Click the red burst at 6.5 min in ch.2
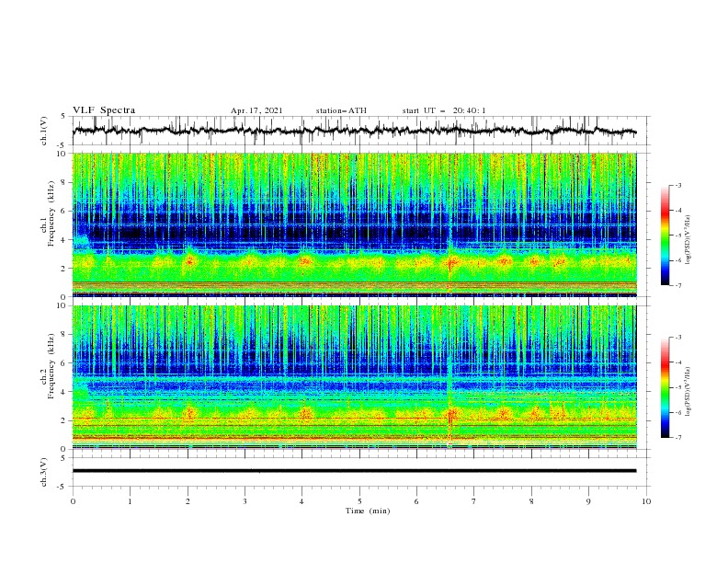This screenshot has height=563, width=728. pos(451,413)
